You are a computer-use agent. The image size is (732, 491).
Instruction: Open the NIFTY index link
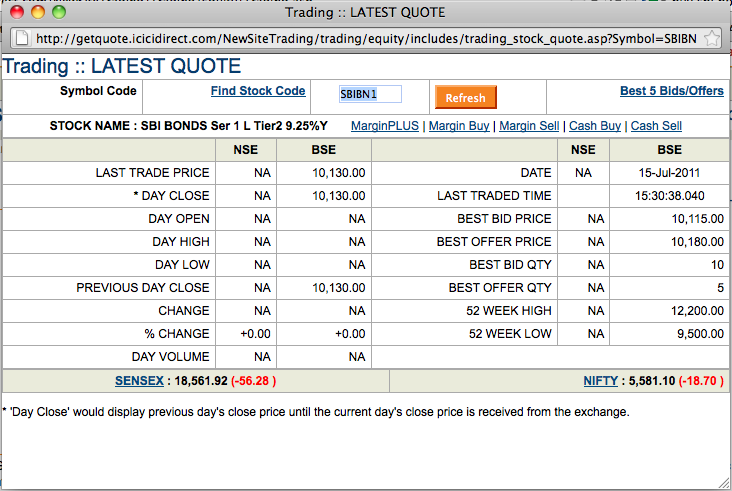(600, 381)
